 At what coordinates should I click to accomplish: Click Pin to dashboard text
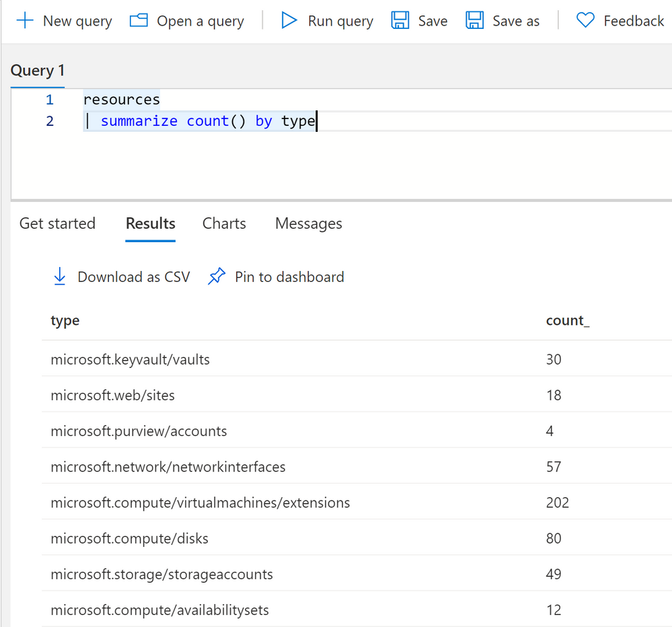[289, 277]
